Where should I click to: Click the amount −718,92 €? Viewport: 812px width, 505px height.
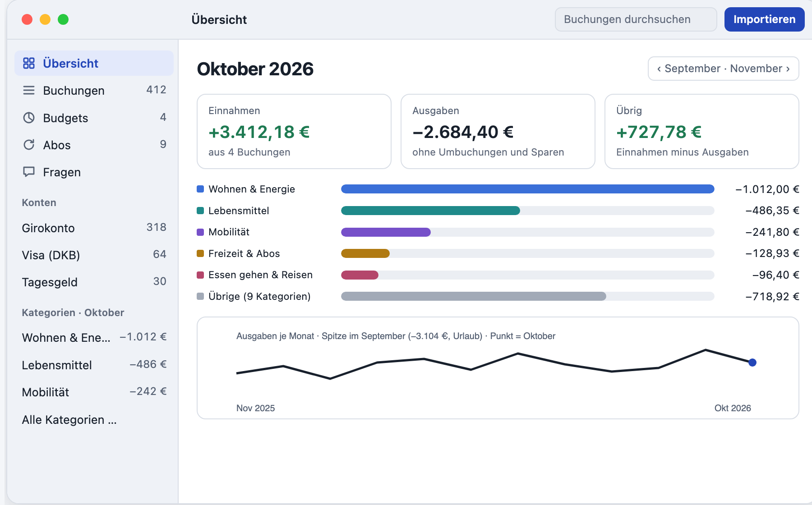point(772,297)
